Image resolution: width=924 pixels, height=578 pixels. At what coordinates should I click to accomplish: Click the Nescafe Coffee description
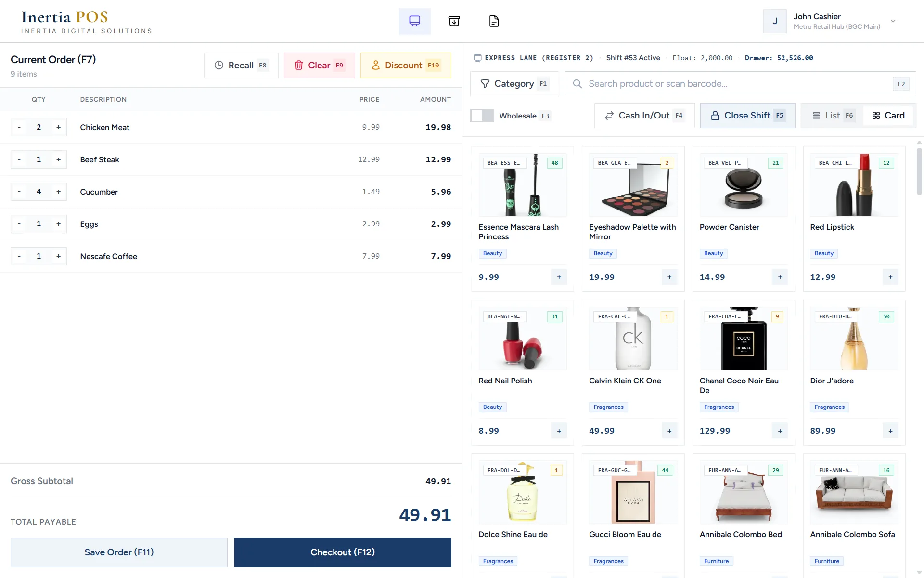pyautogui.click(x=109, y=256)
